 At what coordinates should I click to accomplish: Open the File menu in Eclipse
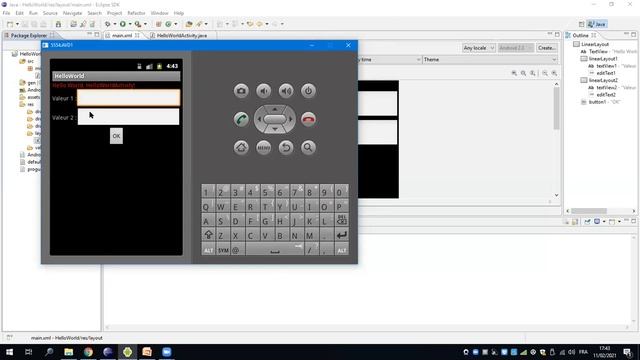tap(7, 13)
